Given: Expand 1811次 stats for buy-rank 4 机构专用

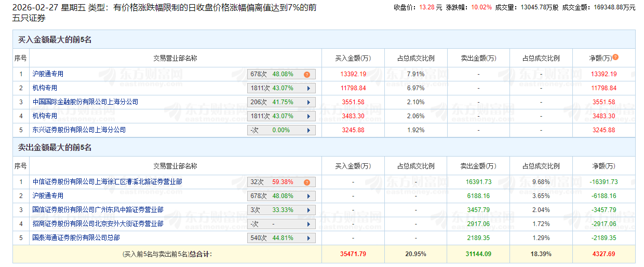Looking at the screenshot, I should coord(308,116).
